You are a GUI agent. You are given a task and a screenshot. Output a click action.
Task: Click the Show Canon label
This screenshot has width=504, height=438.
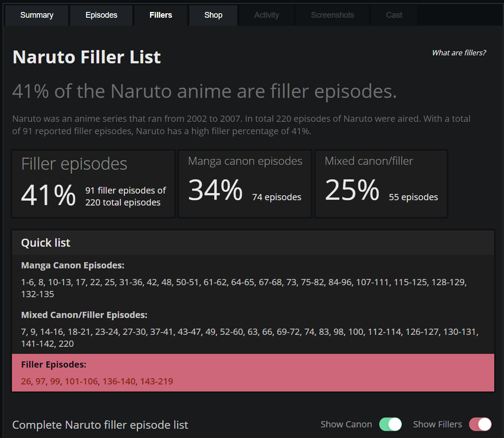tap(346, 425)
